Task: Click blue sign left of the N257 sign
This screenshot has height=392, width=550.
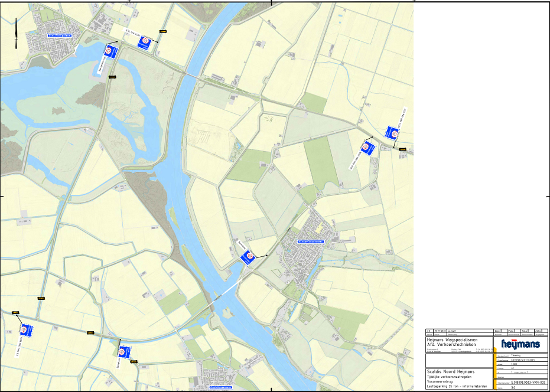Action: click(x=369, y=148)
